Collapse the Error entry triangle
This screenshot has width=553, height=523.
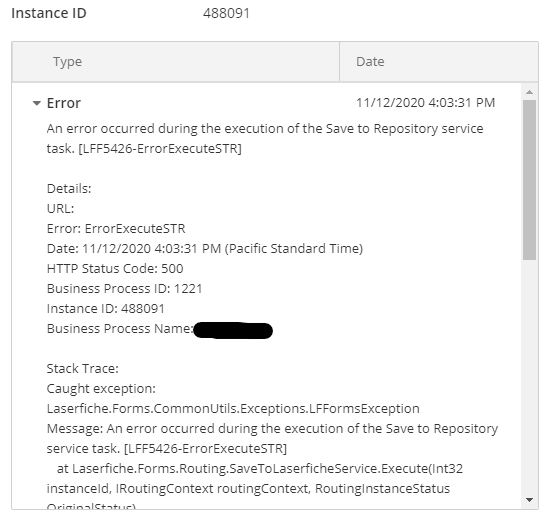pyautogui.click(x=36, y=103)
